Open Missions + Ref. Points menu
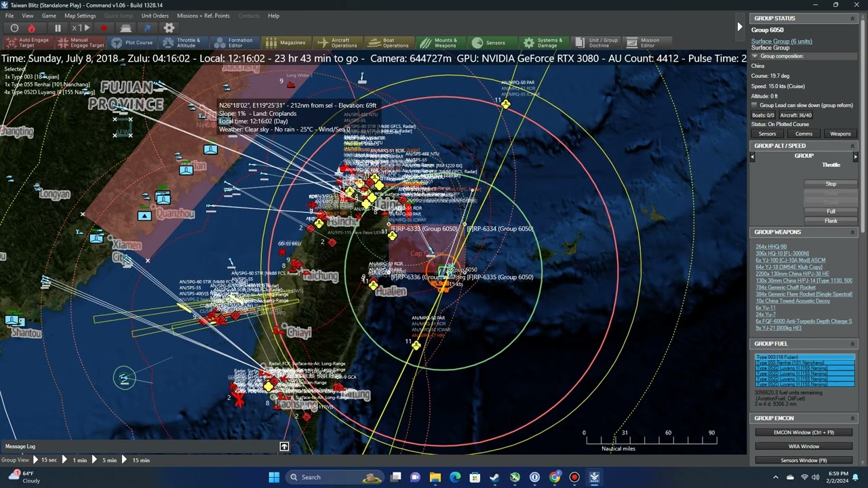This screenshot has width=868, height=488. pos(203,16)
